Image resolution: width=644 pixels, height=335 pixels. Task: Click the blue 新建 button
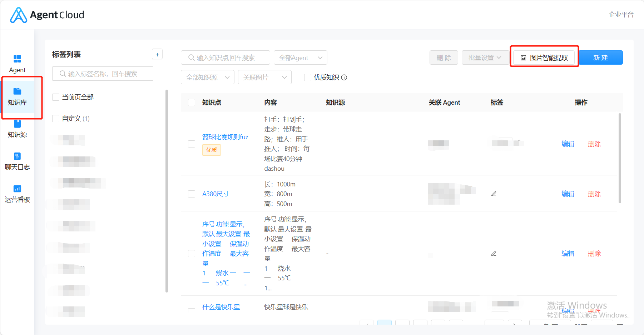pyautogui.click(x=601, y=57)
